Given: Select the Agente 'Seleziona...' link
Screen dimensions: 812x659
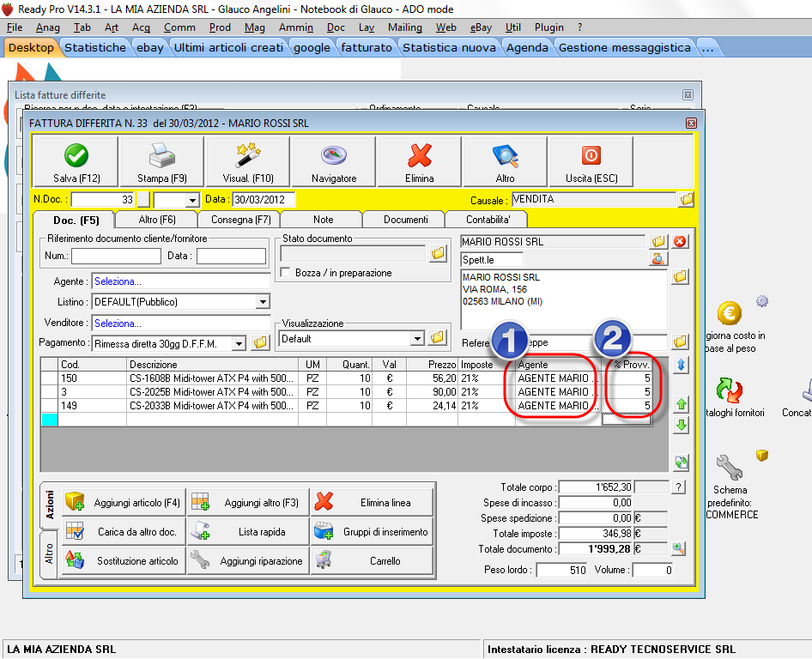Looking at the screenshot, I should [x=118, y=281].
